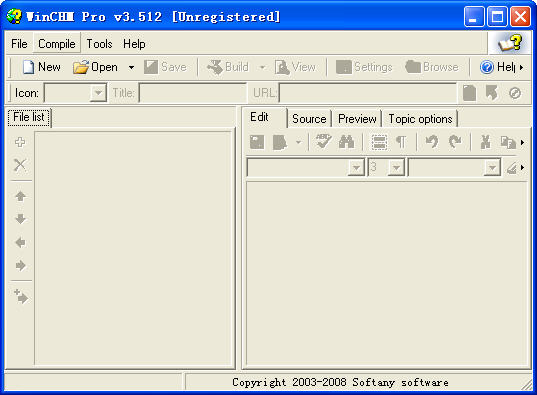Click the ABC spell check icon

coord(323,141)
